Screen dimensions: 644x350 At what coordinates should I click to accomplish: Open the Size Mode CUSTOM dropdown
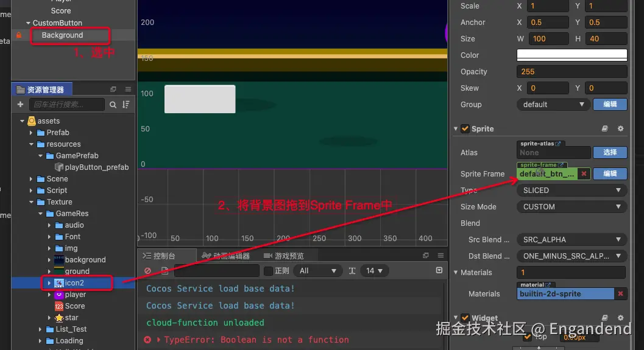571,207
